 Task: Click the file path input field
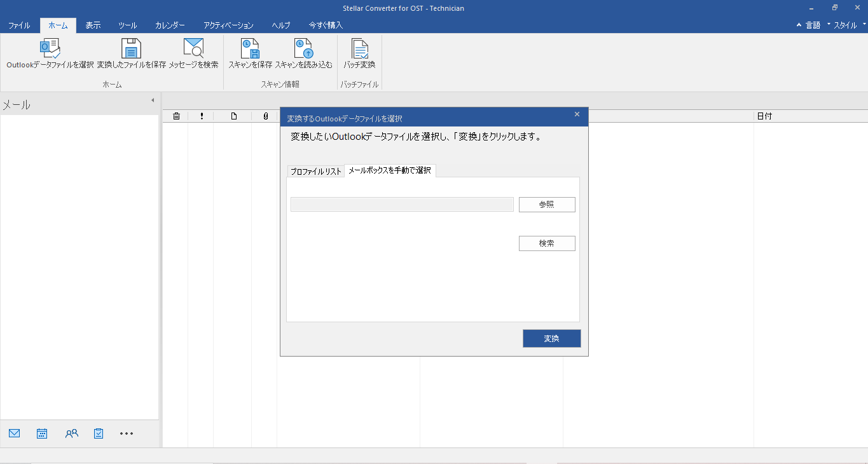tap(402, 204)
